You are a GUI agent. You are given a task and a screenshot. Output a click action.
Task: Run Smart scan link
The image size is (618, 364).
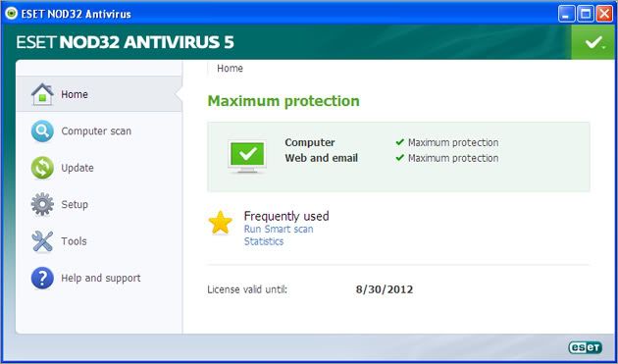pos(279,230)
